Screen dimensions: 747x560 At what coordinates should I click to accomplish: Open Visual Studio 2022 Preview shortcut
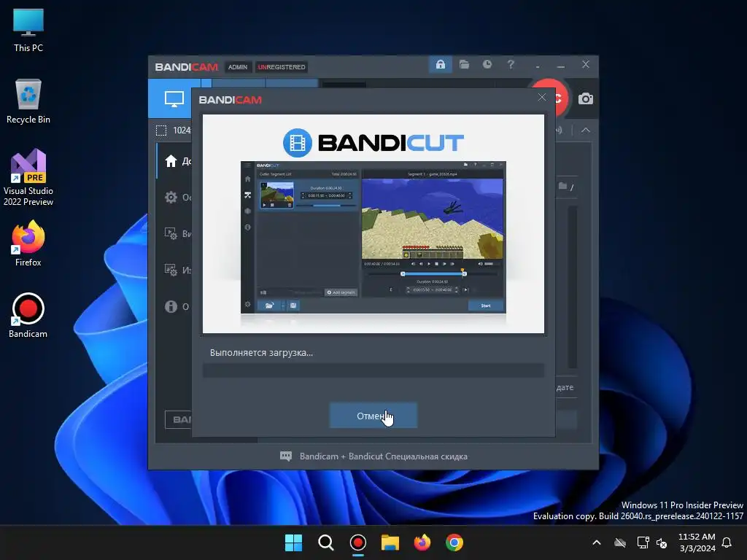(28, 177)
